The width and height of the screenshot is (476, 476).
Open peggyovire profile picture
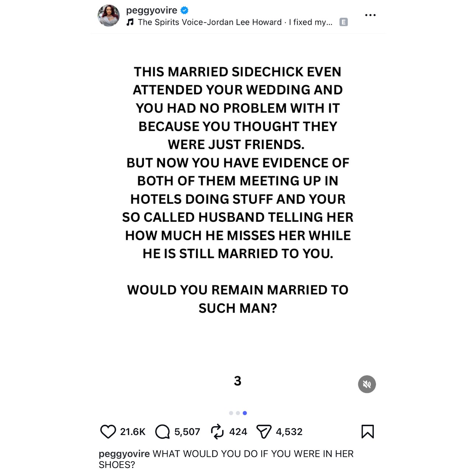(108, 16)
